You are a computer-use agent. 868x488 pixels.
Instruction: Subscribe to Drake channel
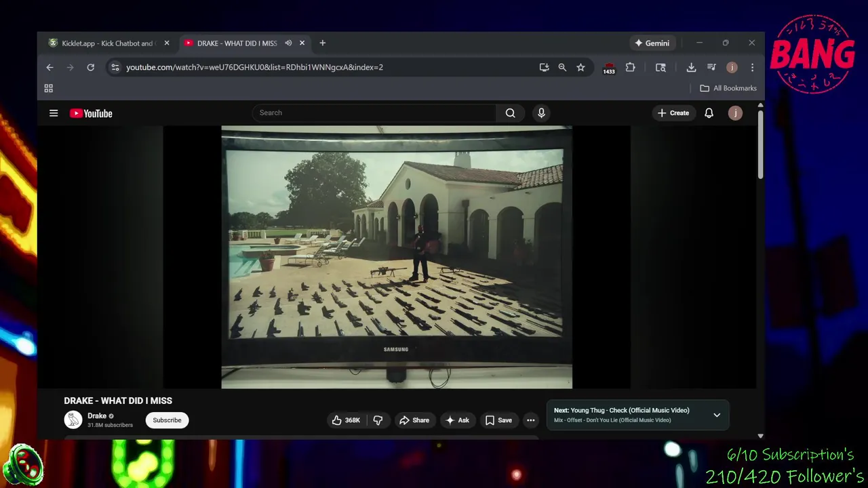167,420
